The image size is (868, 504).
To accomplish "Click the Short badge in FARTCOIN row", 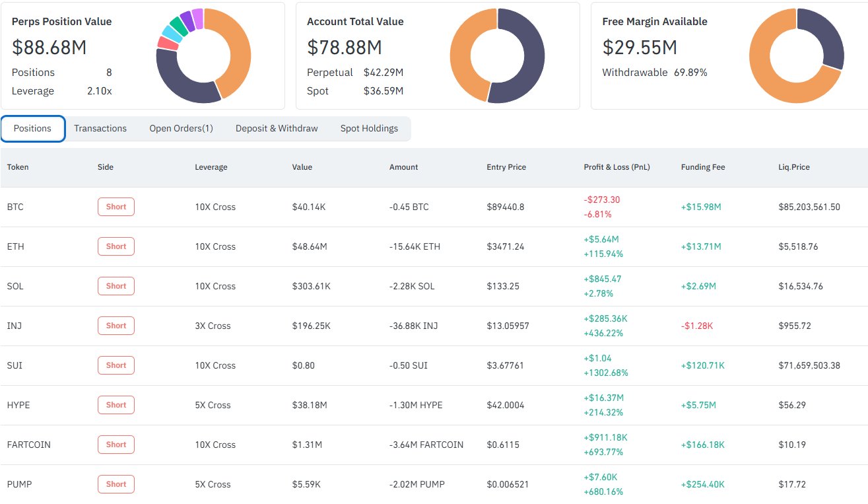I will coord(116,445).
